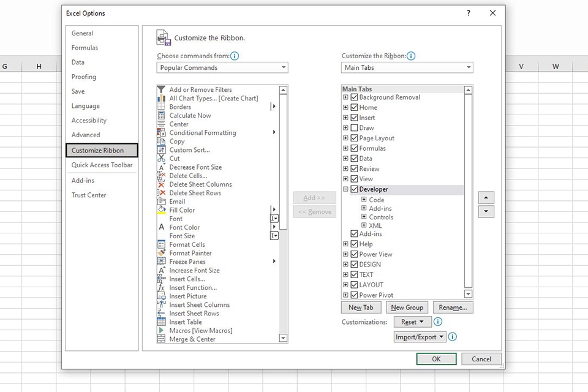The width and height of the screenshot is (588, 392).
Task: Click the New Tab button
Action: pyautogui.click(x=361, y=307)
